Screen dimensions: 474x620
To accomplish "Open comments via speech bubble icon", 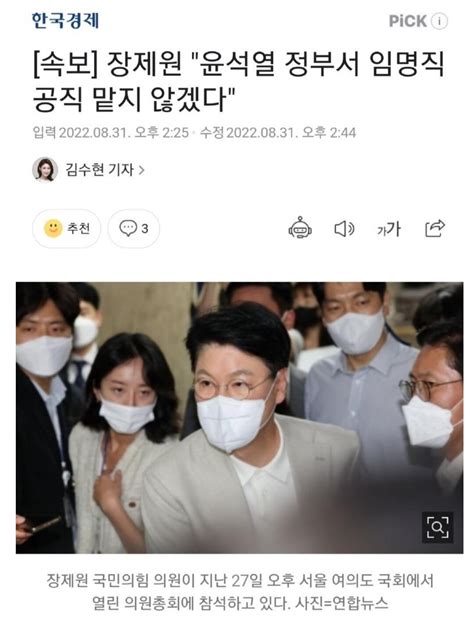I will point(128,229).
